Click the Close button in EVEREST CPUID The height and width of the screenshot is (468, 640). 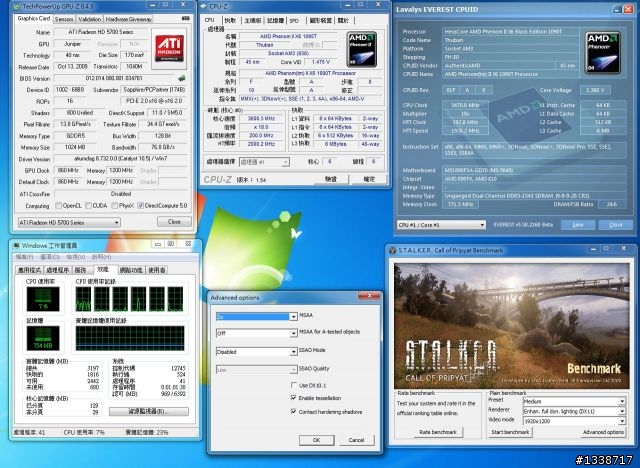[x=616, y=225]
